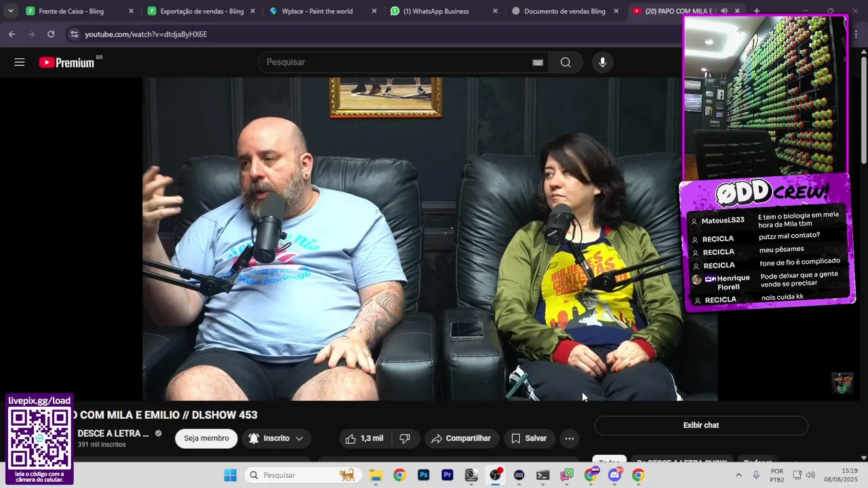
Task: Save the video with Salvar
Action: (529, 439)
